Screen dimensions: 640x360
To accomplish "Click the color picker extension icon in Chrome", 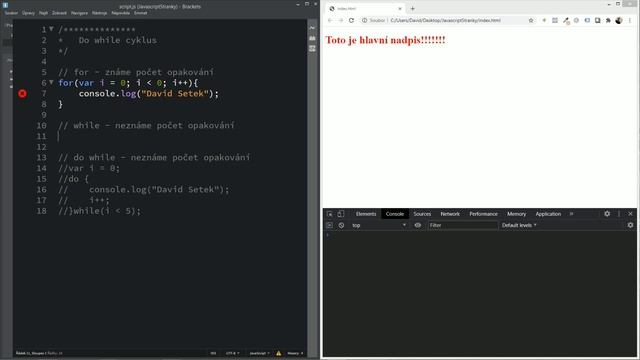I will [x=566, y=20].
